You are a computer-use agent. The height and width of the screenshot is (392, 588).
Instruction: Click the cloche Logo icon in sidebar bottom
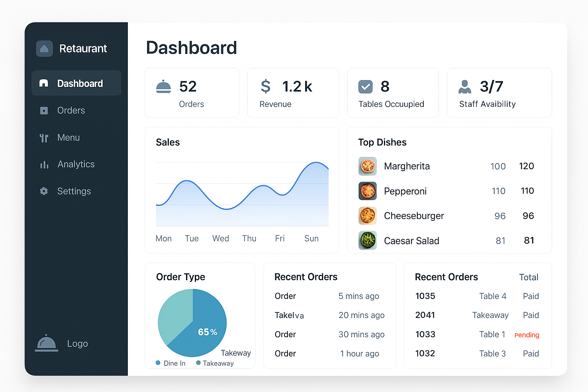click(46, 343)
